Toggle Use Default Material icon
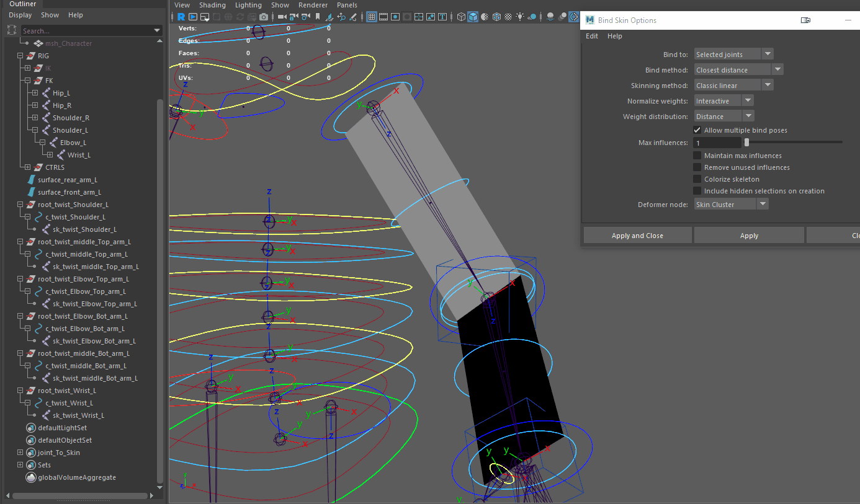The width and height of the screenshot is (860, 504). click(x=485, y=17)
